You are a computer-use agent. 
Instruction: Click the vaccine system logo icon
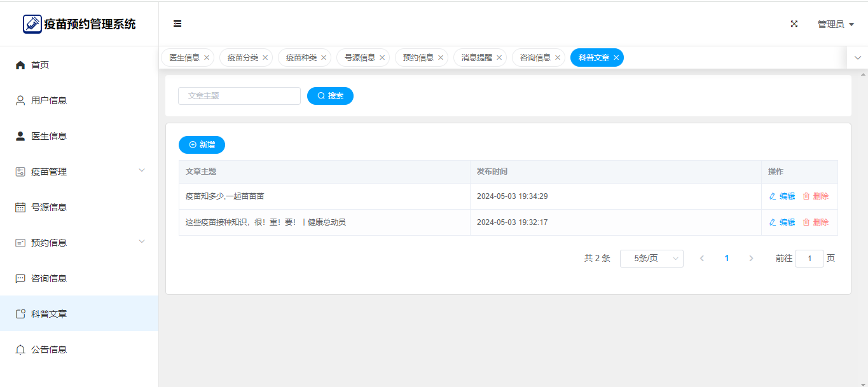pyautogui.click(x=32, y=24)
